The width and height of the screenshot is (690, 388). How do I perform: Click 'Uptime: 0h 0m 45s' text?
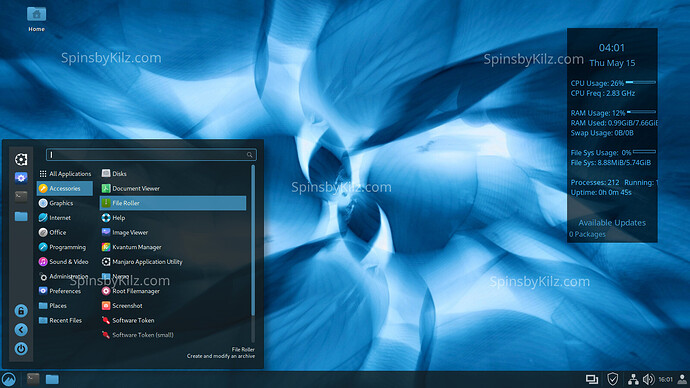(x=601, y=192)
